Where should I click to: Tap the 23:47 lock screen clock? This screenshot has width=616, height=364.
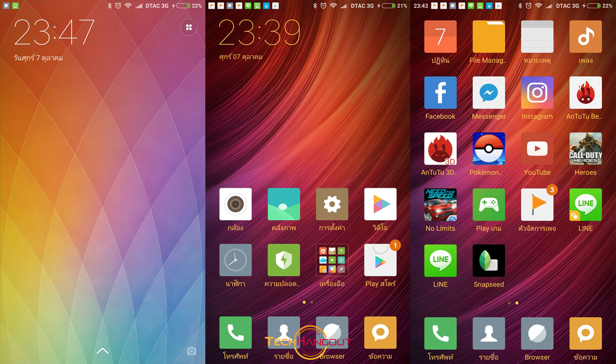point(54,33)
